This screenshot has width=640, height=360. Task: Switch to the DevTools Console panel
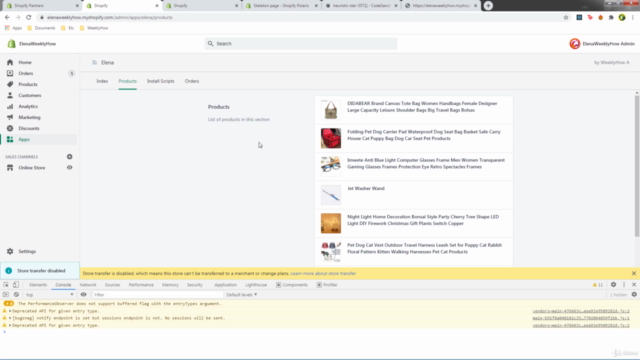(63, 285)
